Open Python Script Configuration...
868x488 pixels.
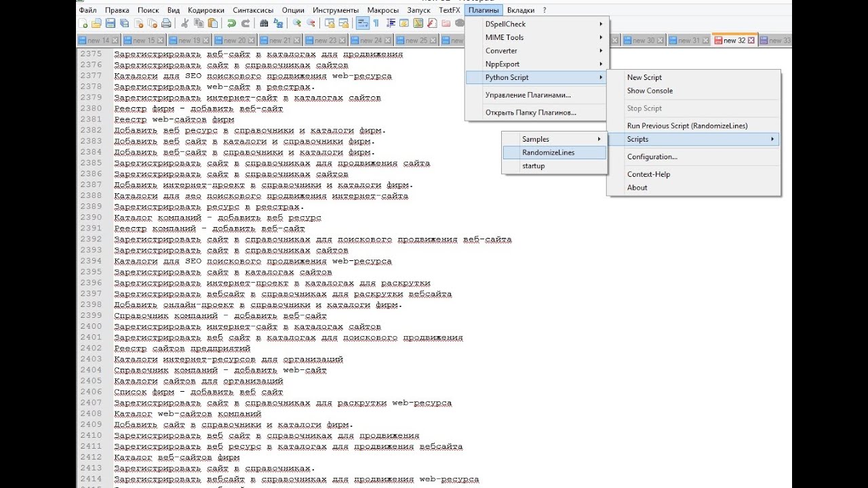pyautogui.click(x=693, y=157)
